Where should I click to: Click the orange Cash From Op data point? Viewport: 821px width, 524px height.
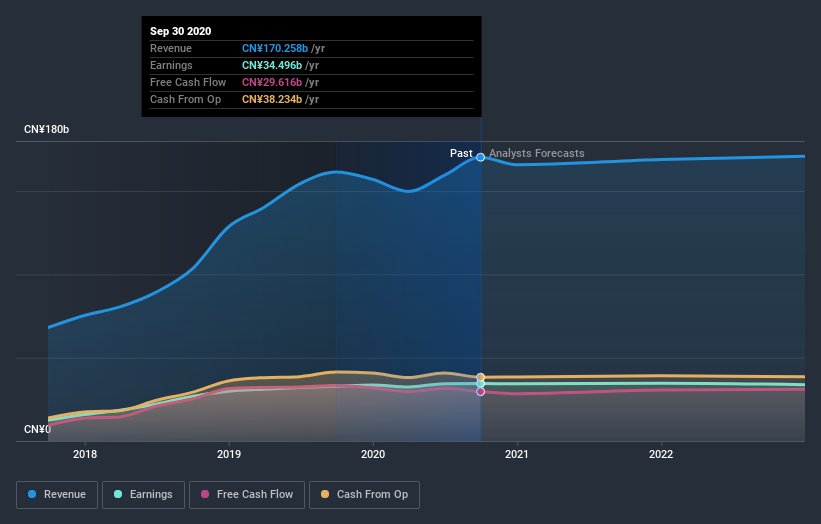480,377
